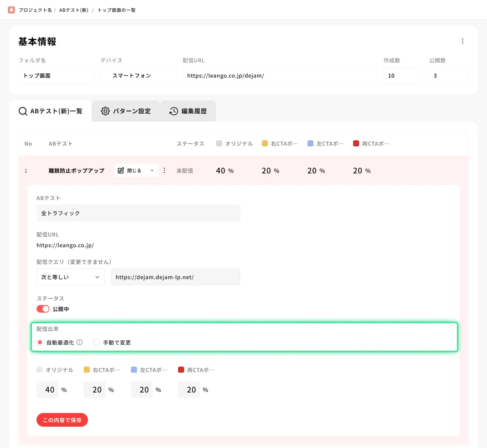
Task: Click the 全トラフィック ABテスト field
Action: [x=138, y=213]
